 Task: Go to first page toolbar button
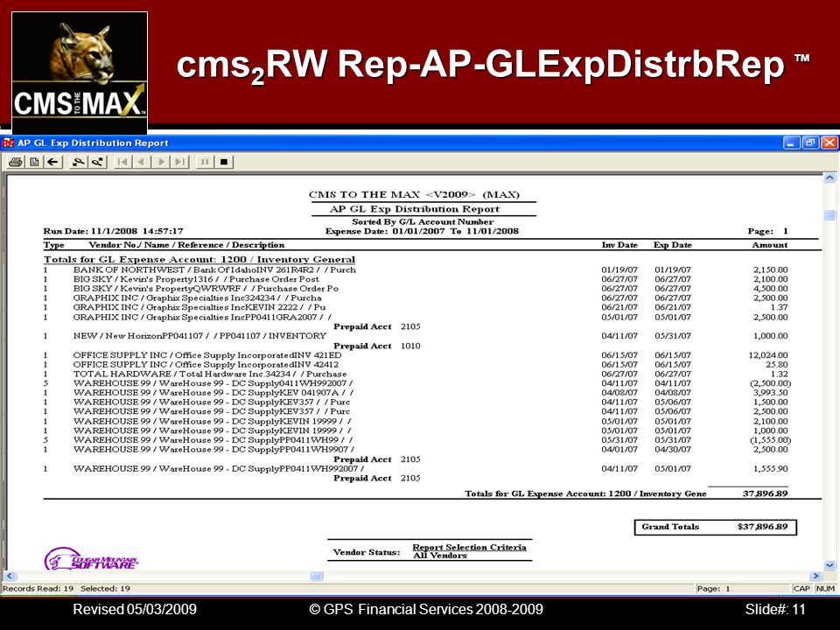[x=123, y=161]
